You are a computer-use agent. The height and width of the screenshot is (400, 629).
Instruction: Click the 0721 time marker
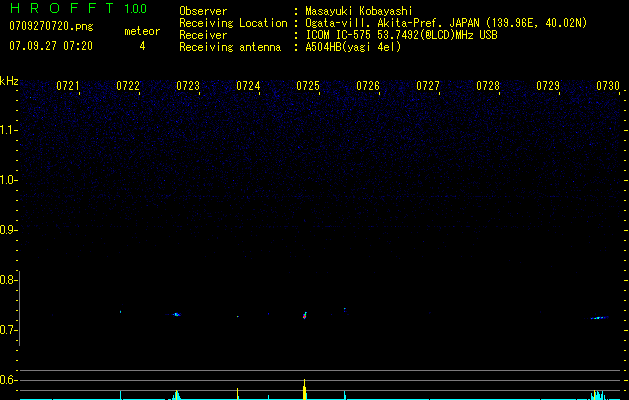pos(68,86)
